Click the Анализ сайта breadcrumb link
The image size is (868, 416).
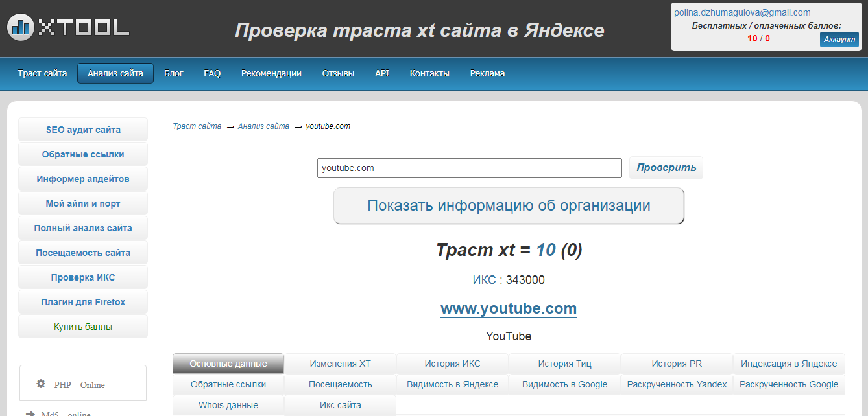pos(263,126)
